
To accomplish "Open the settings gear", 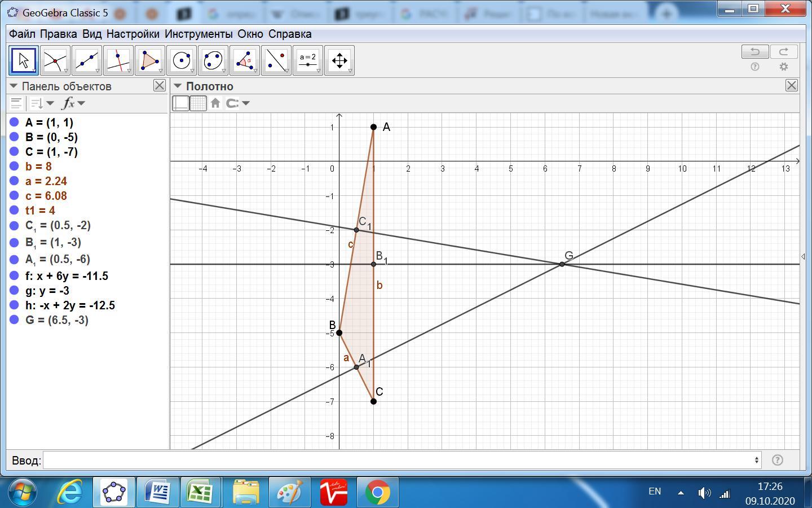I will (x=784, y=67).
